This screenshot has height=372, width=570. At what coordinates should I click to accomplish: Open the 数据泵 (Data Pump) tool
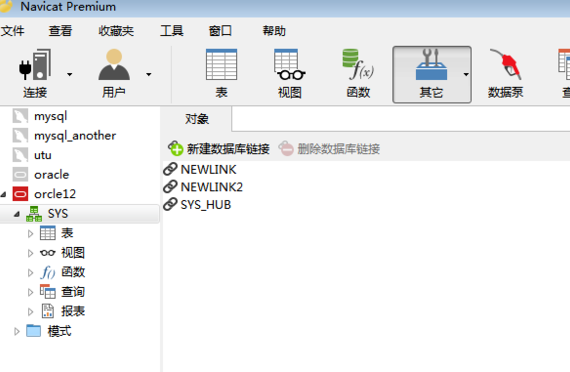pos(506,65)
